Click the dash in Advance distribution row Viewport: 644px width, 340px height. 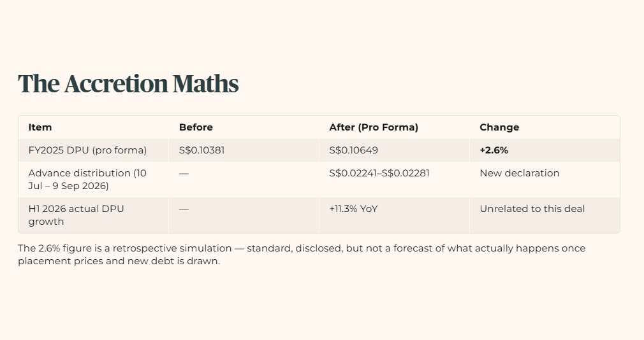pyautogui.click(x=184, y=173)
